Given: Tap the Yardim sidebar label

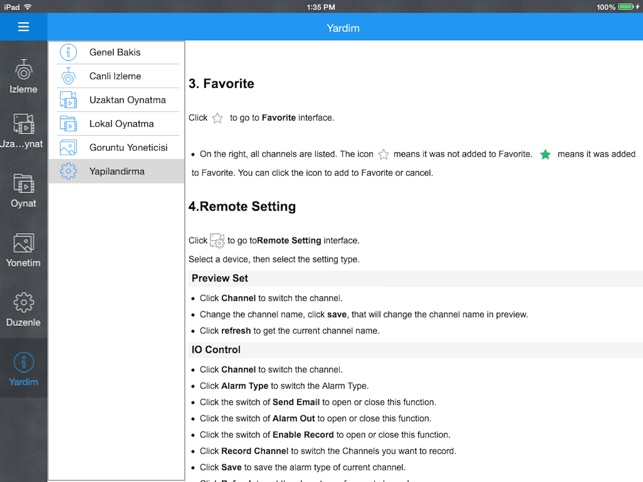Looking at the screenshot, I should [23, 382].
